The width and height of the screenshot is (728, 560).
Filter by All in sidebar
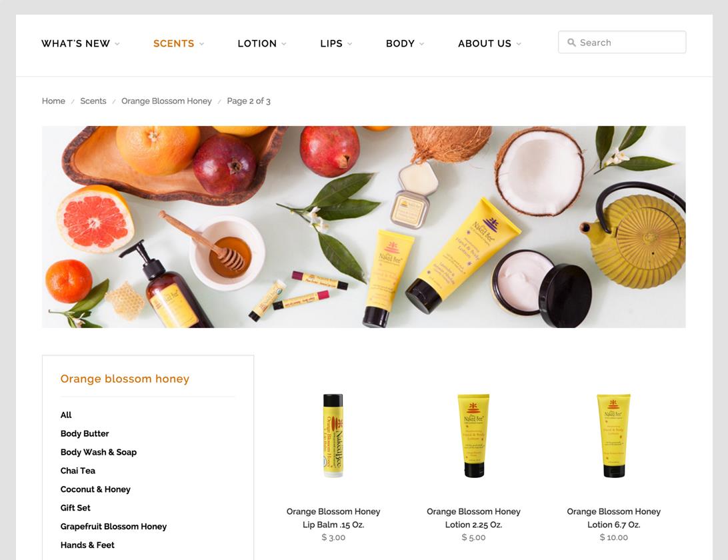[x=66, y=415]
